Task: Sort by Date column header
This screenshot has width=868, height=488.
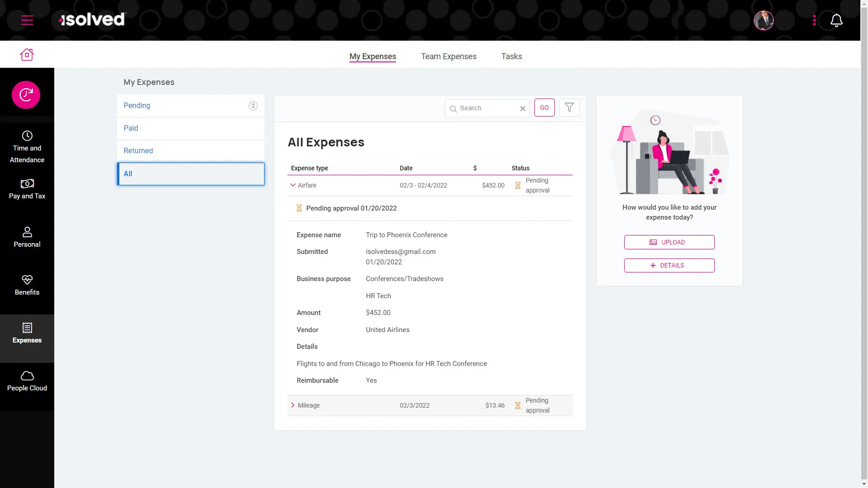Action: (406, 168)
